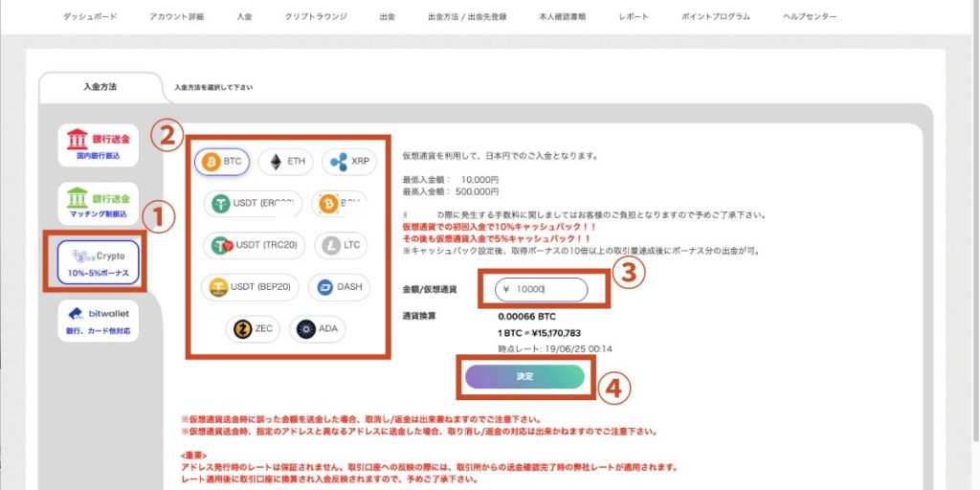Screen dimensions: 980x490
Task: Open 出金方法 / 出金先登録 menu item
Action: click(x=467, y=17)
